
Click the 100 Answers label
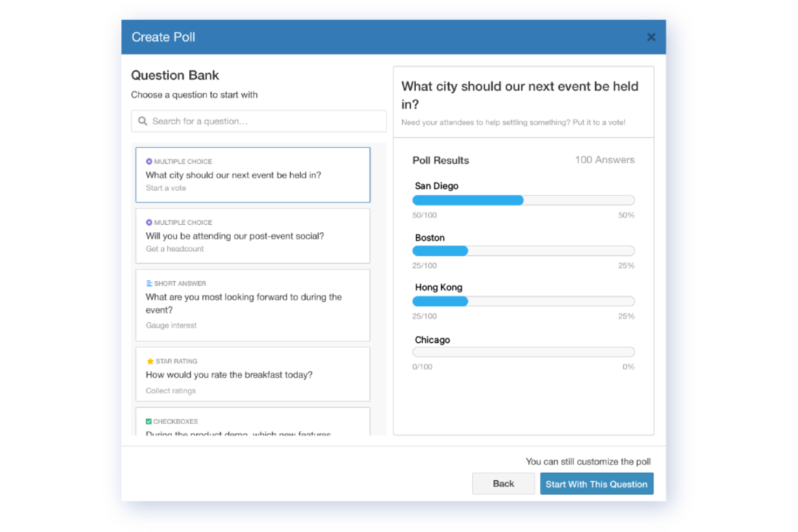[x=604, y=160]
